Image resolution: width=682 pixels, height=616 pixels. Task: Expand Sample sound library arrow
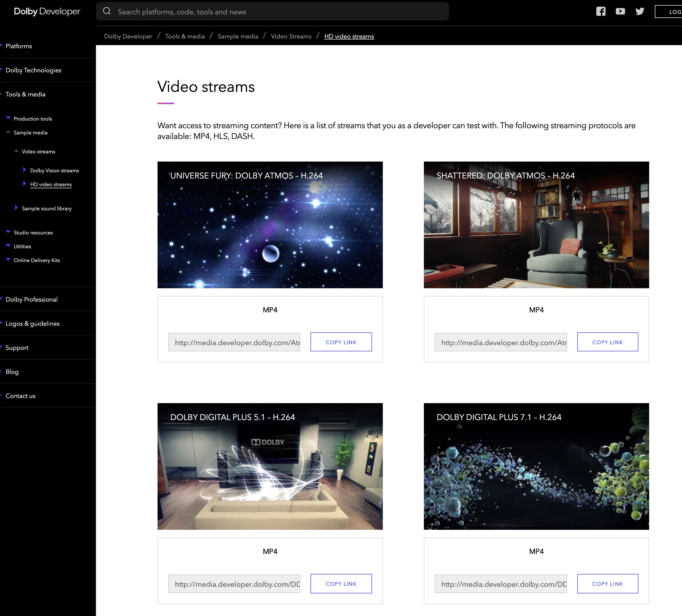(x=16, y=207)
